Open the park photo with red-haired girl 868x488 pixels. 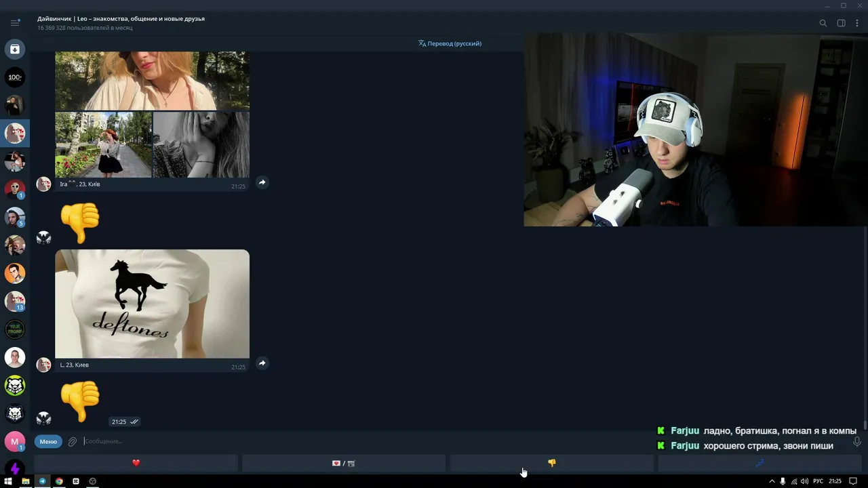pos(103,144)
